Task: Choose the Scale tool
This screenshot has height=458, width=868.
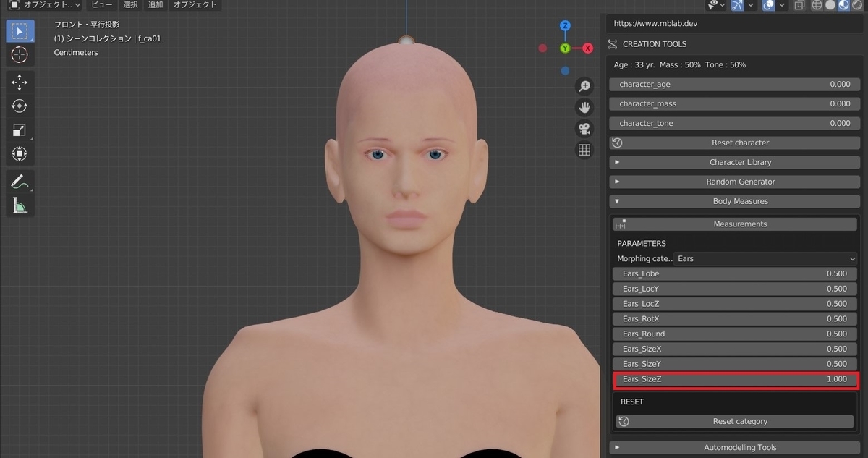Action: click(20, 130)
